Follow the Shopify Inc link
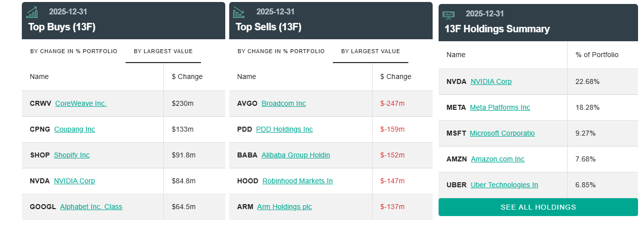The height and width of the screenshot is (226, 644). tap(72, 155)
